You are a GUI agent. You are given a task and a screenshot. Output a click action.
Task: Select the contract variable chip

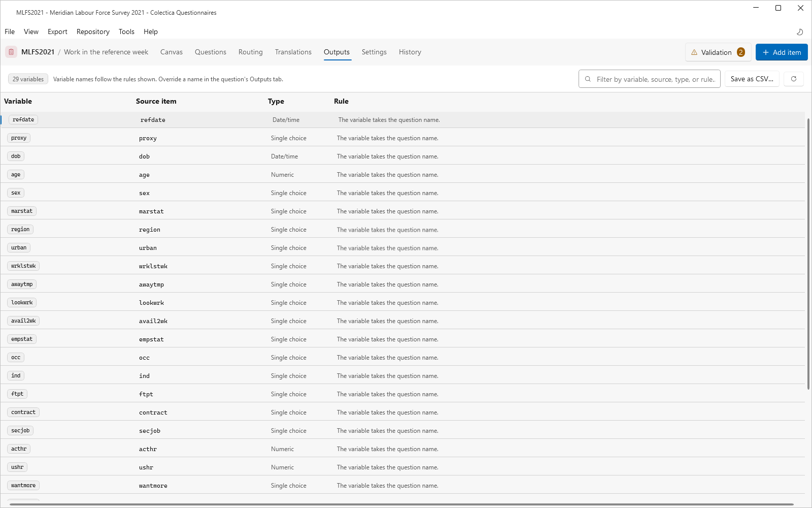(23, 412)
